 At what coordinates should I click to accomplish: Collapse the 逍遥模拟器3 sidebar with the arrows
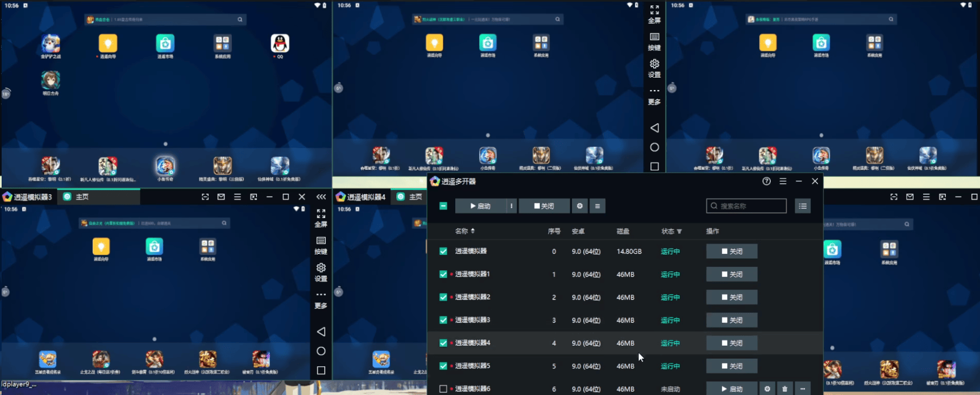pos(321,197)
